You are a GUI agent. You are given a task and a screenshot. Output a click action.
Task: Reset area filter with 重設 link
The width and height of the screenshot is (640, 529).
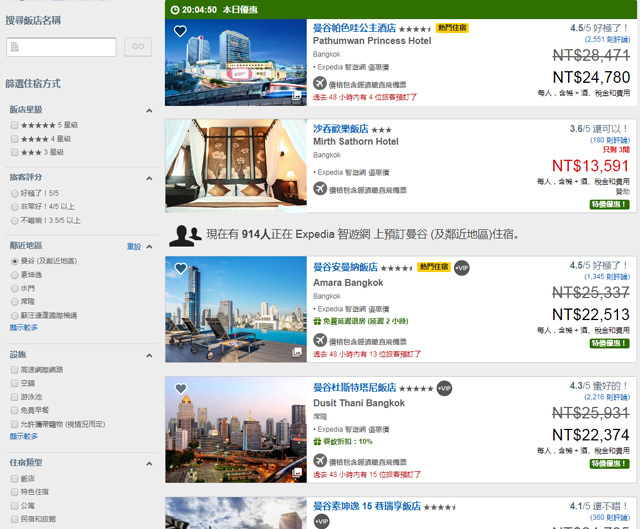pos(133,247)
